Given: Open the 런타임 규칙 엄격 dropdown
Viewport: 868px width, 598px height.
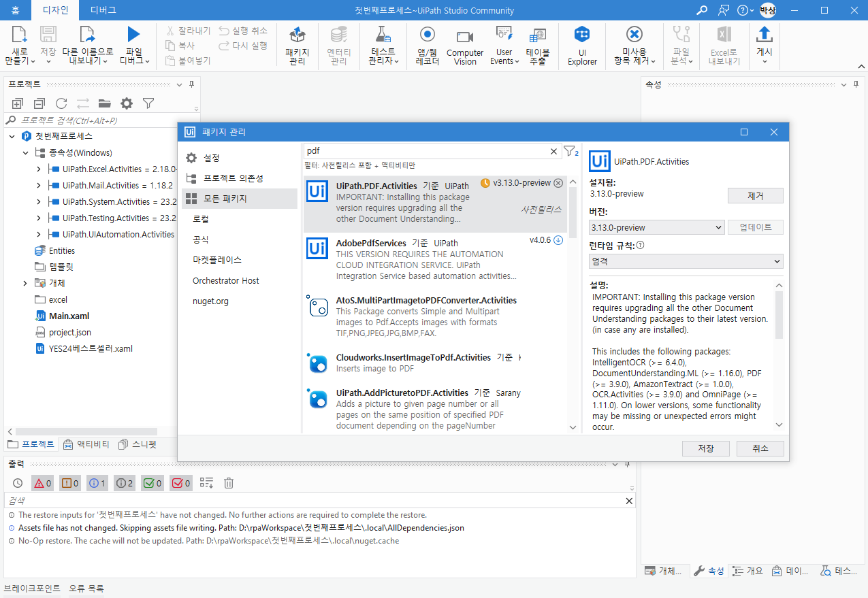Looking at the screenshot, I should [x=686, y=261].
